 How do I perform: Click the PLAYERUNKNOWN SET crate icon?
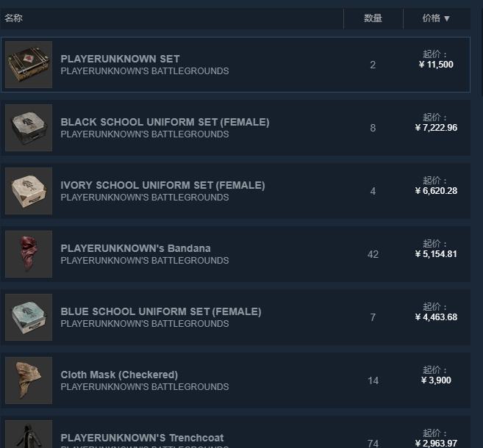point(29,65)
